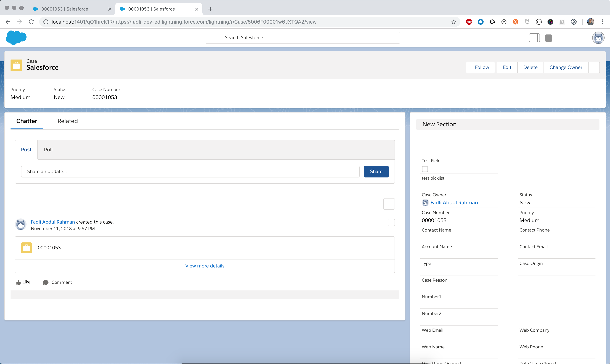Close the first Salesforce browser tab

click(x=110, y=9)
